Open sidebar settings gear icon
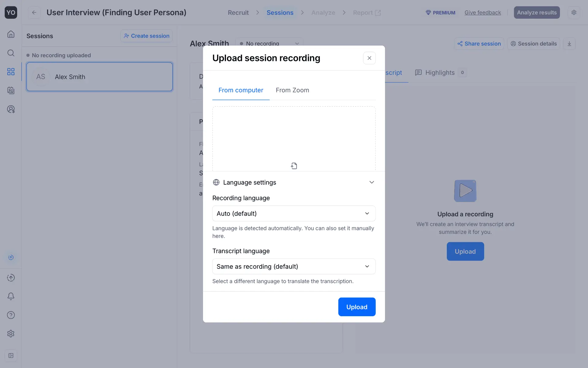Image resolution: width=588 pixels, height=368 pixels. 11,334
